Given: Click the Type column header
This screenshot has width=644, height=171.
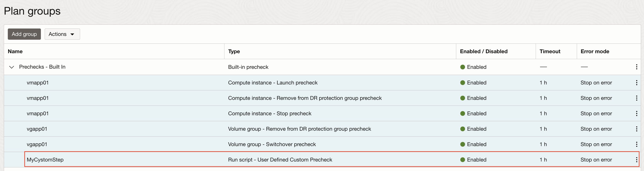Looking at the screenshot, I should pyautogui.click(x=234, y=51).
